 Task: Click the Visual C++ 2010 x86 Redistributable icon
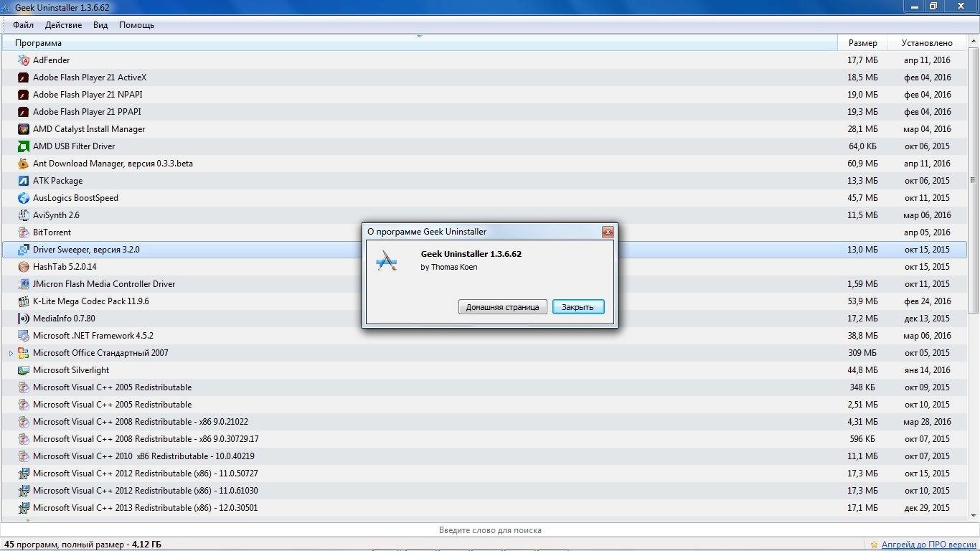tap(24, 456)
